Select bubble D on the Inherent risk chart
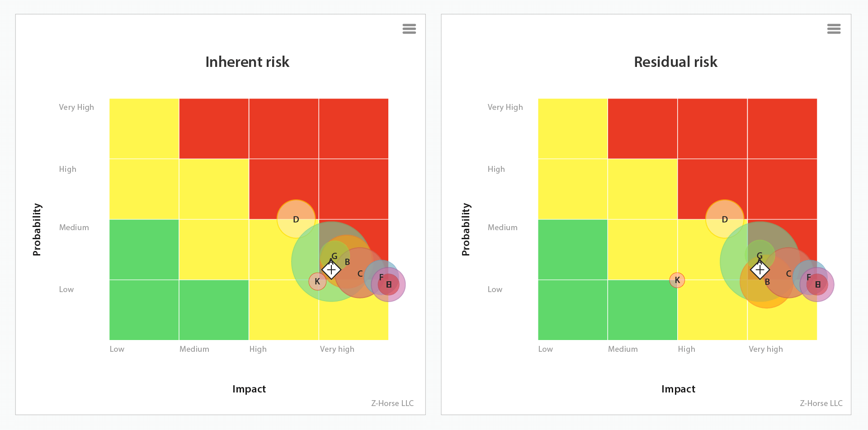This screenshot has height=430, width=868. pyautogui.click(x=296, y=219)
